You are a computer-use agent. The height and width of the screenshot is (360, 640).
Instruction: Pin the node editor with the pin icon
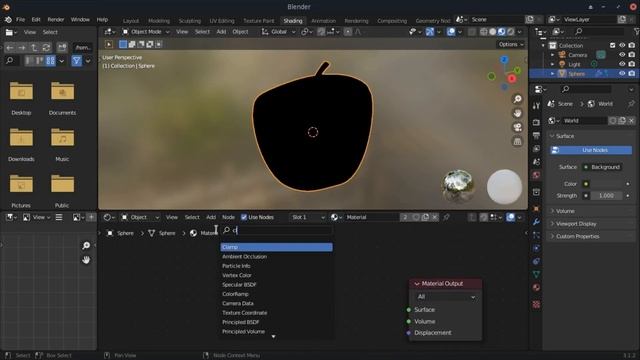(x=446, y=217)
